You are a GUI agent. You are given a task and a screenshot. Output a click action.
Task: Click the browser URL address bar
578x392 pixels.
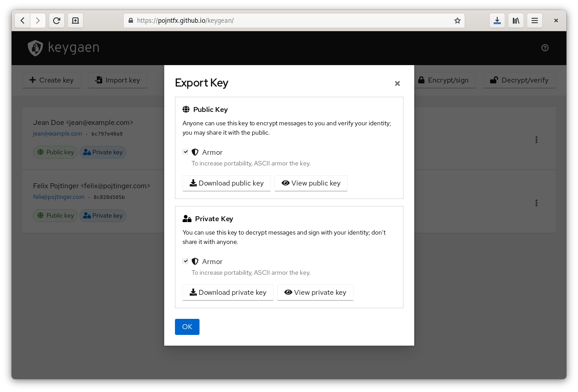pos(290,21)
